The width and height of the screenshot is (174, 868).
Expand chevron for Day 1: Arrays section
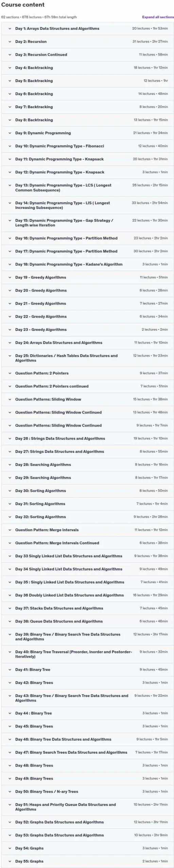pos(10,28)
